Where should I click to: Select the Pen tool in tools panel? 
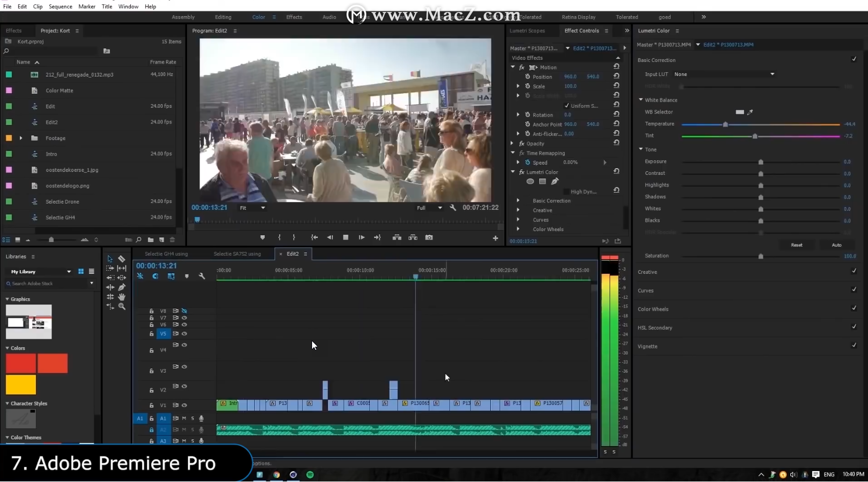(x=121, y=287)
